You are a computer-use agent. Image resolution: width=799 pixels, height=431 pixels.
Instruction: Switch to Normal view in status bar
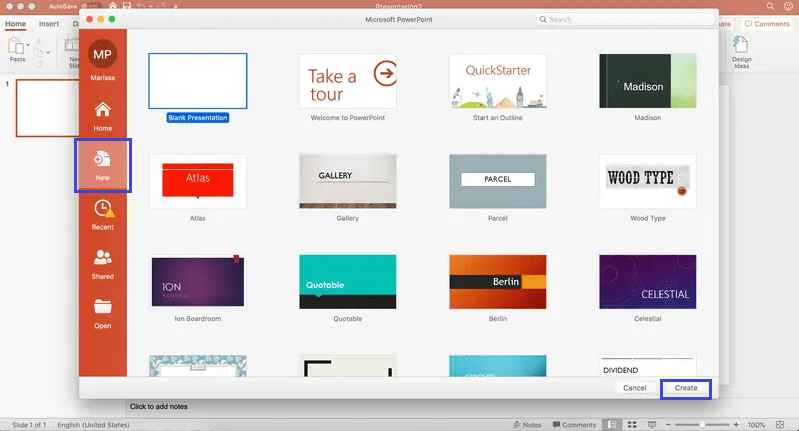[612, 424]
